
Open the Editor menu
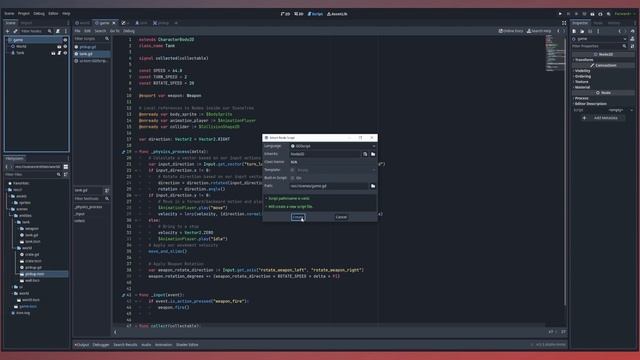pyautogui.click(x=53, y=13)
